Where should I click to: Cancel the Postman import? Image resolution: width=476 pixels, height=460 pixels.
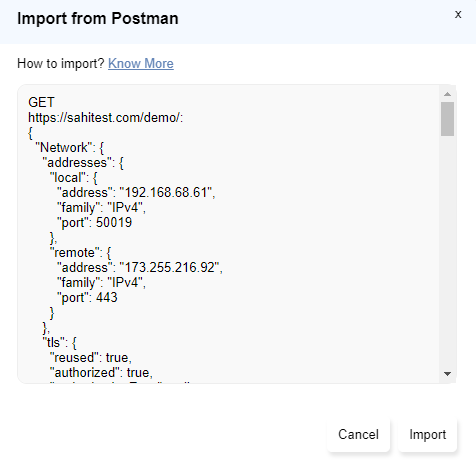[358, 435]
